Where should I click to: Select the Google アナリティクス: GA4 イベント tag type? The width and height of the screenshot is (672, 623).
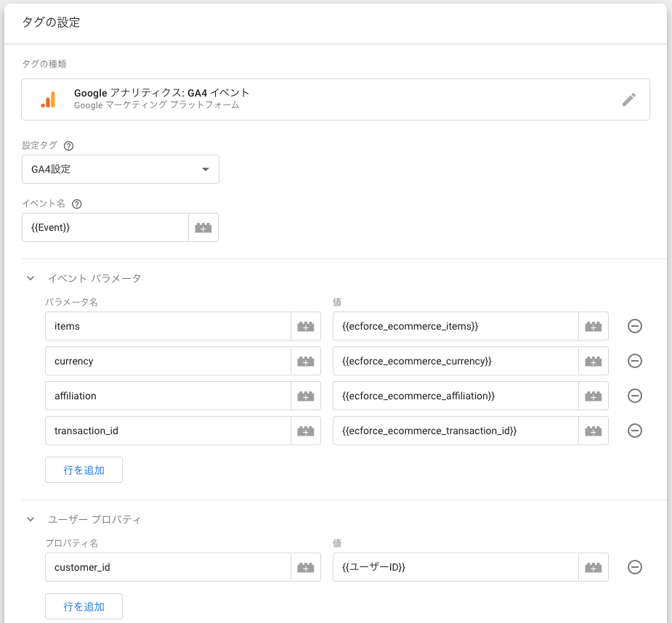point(336,99)
